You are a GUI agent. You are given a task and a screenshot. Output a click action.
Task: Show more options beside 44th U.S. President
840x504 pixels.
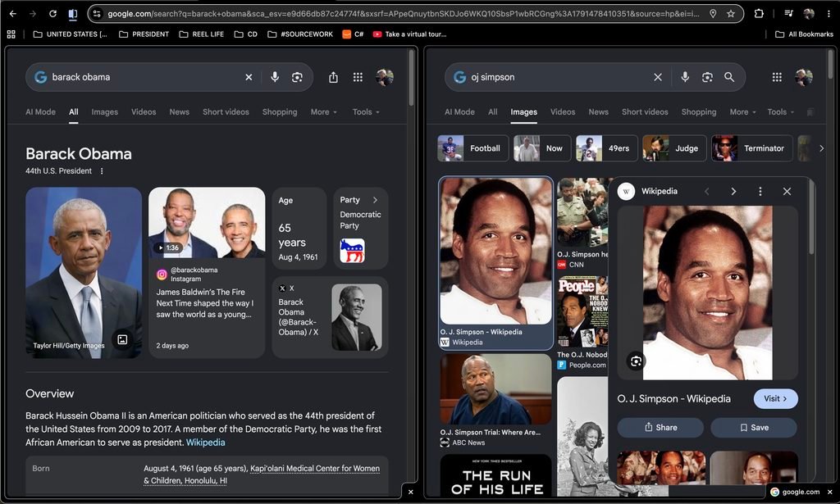(101, 171)
